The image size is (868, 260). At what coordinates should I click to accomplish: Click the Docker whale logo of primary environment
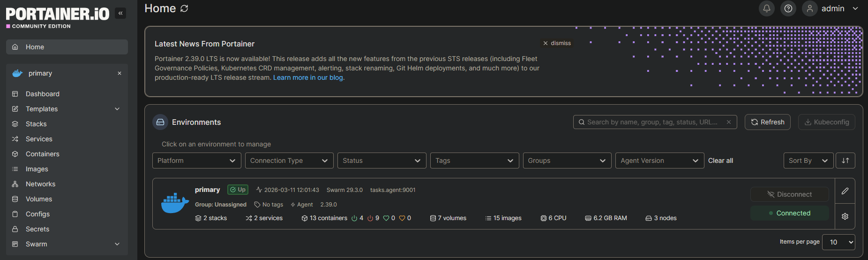[175, 203]
